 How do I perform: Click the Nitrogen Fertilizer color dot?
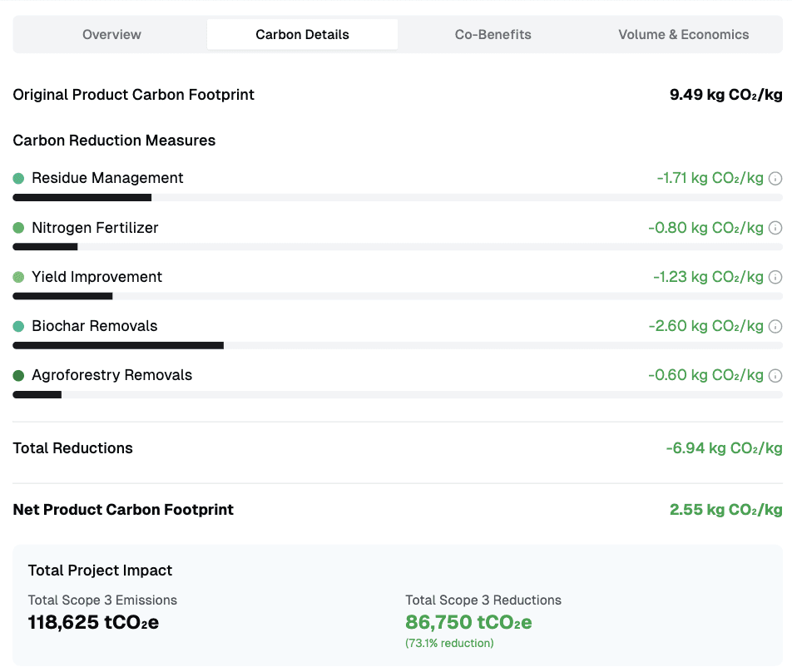(x=18, y=228)
